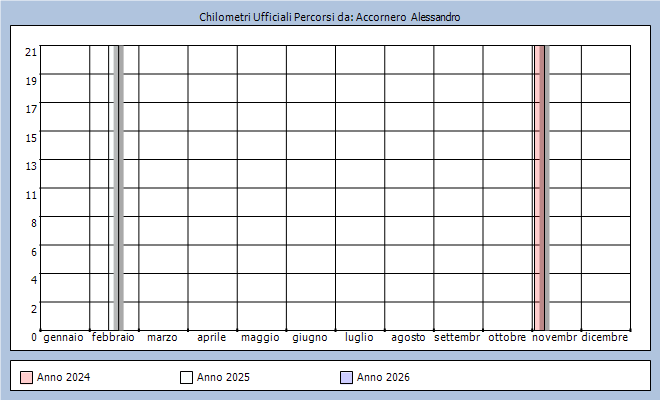Click the luglio month label
Viewport: 660px width, 400px height.
click(359, 338)
